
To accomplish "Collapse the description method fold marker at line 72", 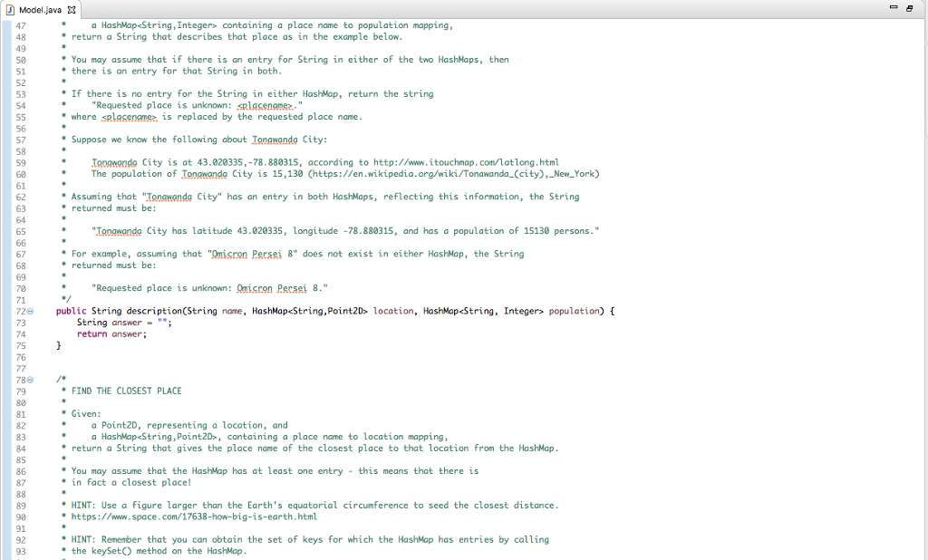I will [28, 311].
